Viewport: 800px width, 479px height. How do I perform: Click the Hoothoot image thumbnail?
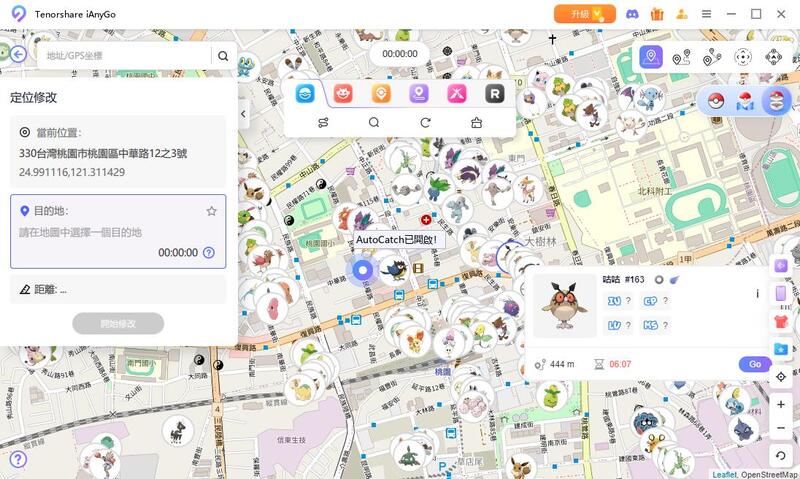[x=564, y=306]
